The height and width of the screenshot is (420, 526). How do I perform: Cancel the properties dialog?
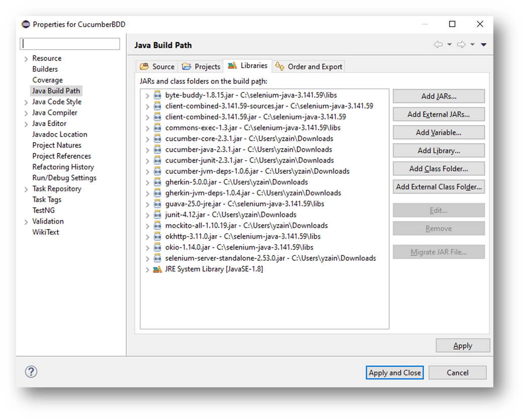(x=458, y=373)
